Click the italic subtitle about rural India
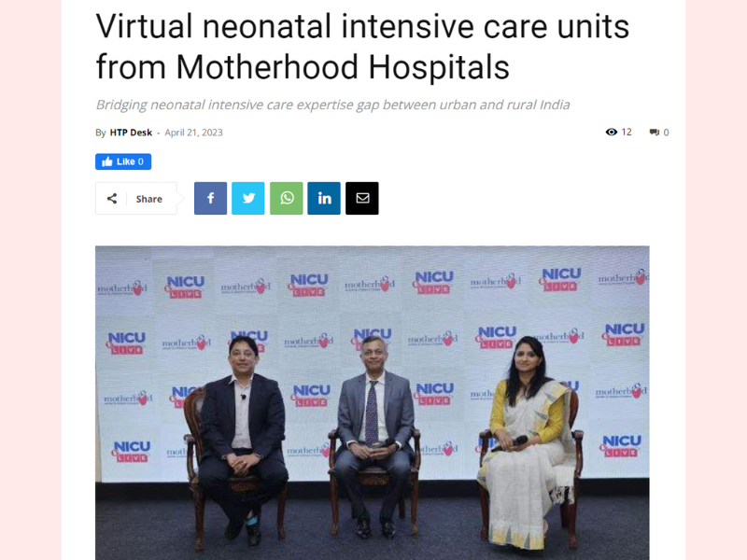The image size is (747, 560). pos(333,105)
